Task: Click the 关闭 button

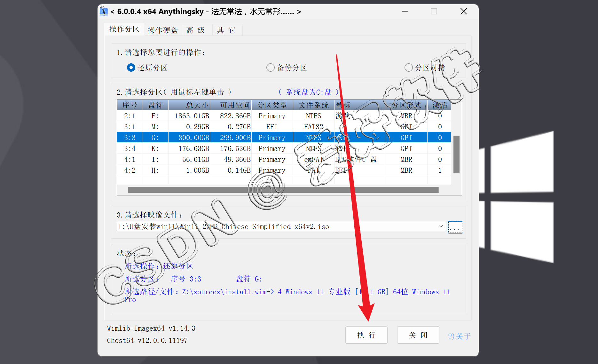Action: pyautogui.click(x=418, y=335)
